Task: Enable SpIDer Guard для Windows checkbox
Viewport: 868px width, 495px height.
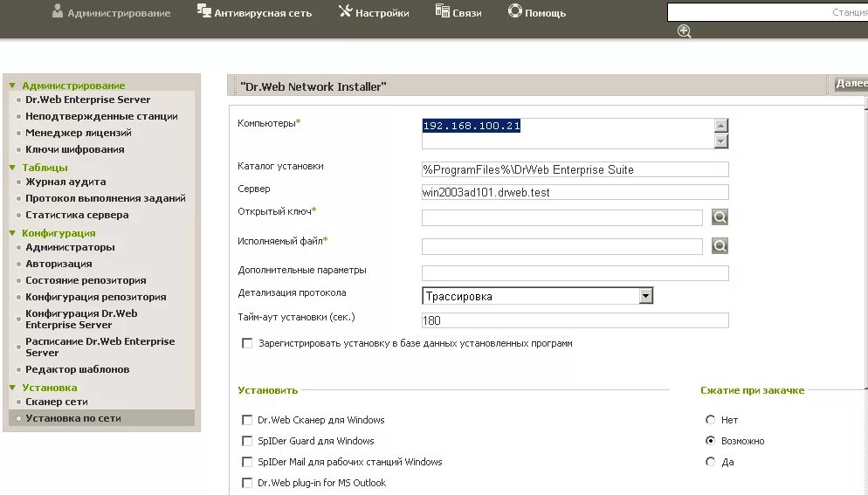Action: point(247,441)
